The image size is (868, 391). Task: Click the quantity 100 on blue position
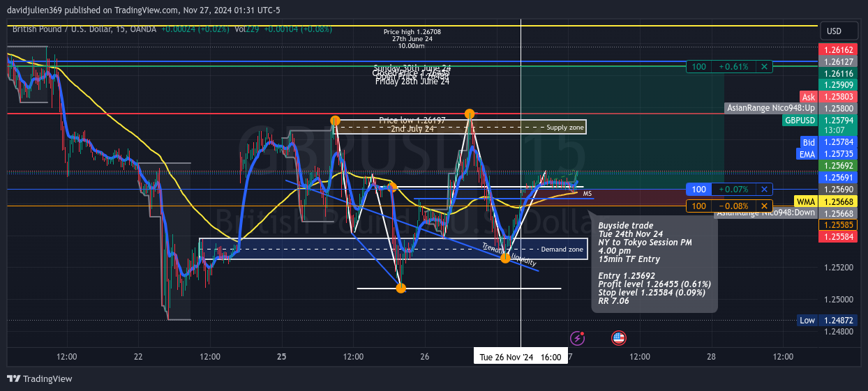pyautogui.click(x=698, y=190)
